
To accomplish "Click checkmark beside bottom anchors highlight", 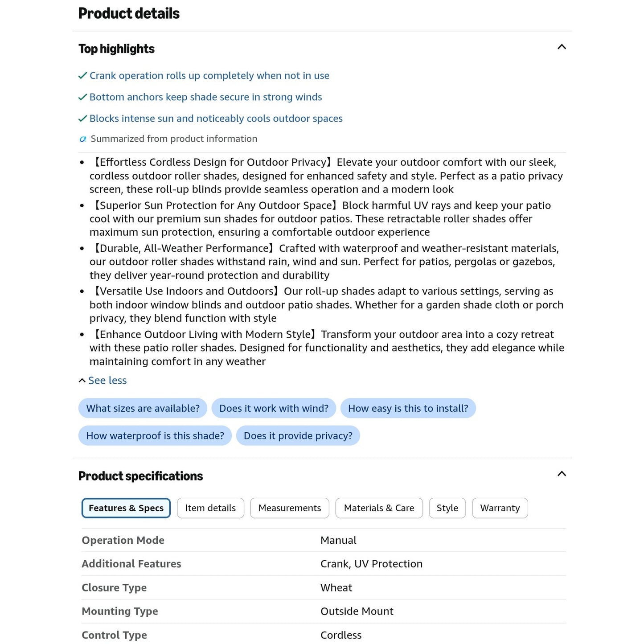I will [82, 97].
